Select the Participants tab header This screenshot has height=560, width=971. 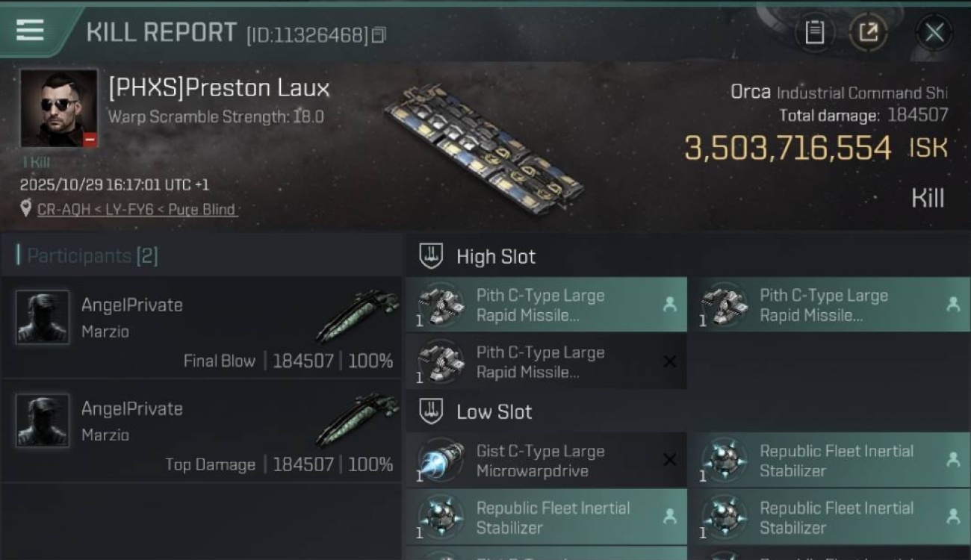(x=87, y=256)
